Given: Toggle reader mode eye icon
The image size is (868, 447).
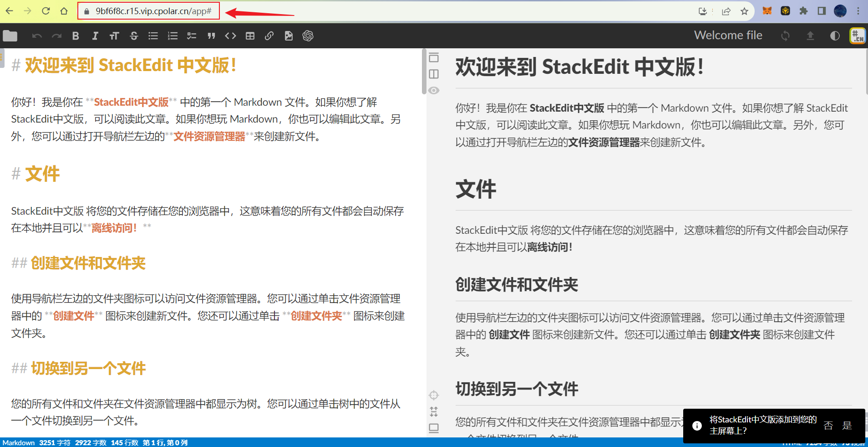Looking at the screenshot, I should coord(434,90).
